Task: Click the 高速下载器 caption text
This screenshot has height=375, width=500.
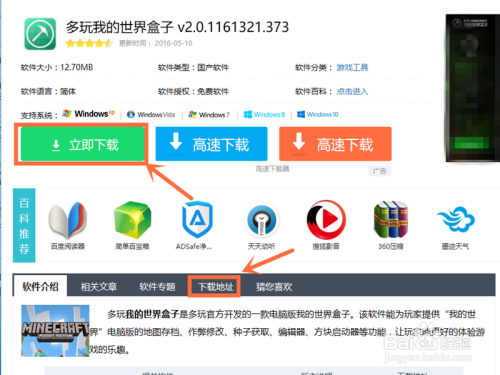Action: pyautogui.click(x=272, y=169)
